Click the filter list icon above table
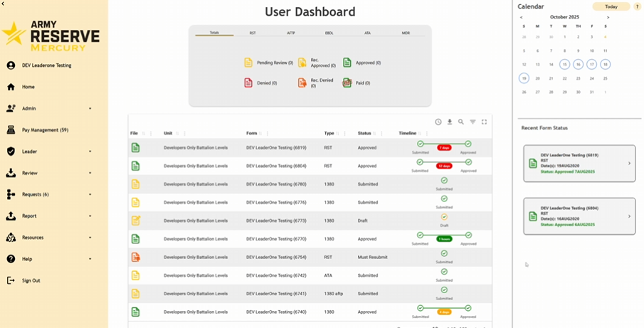This screenshot has height=328, width=644. 473,122
